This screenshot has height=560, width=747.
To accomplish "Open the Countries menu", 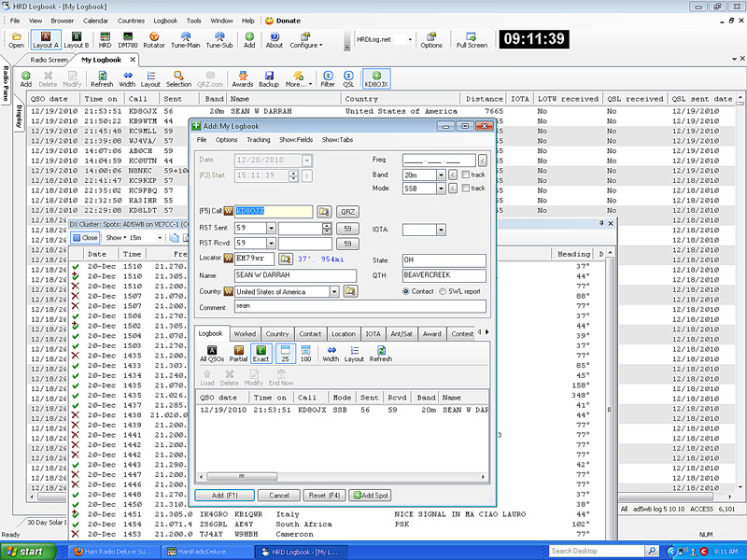I will pos(131,21).
